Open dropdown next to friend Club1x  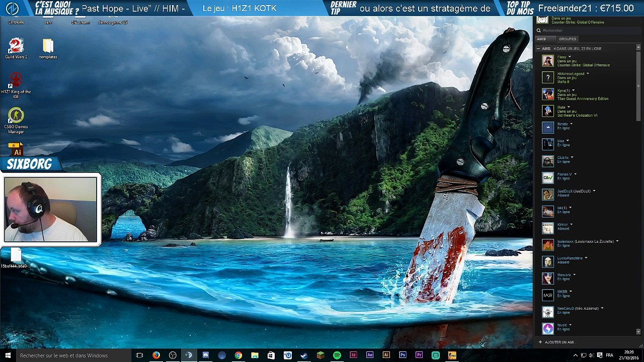click(572, 157)
